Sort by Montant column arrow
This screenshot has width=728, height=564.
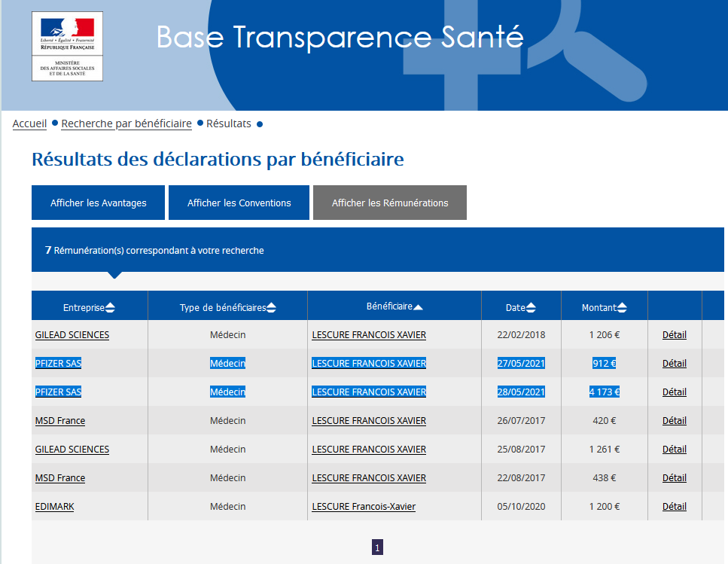(x=622, y=308)
